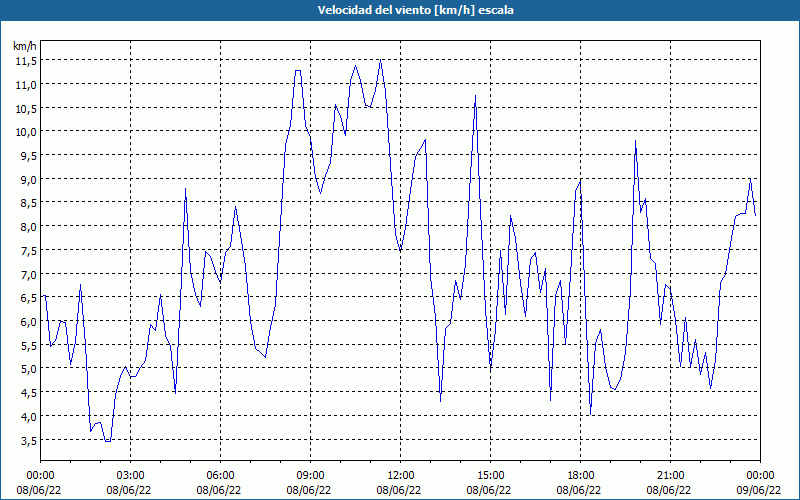Select the 11,5 y-axis value
This screenshot has width=800, height=500.
[26, 61]
